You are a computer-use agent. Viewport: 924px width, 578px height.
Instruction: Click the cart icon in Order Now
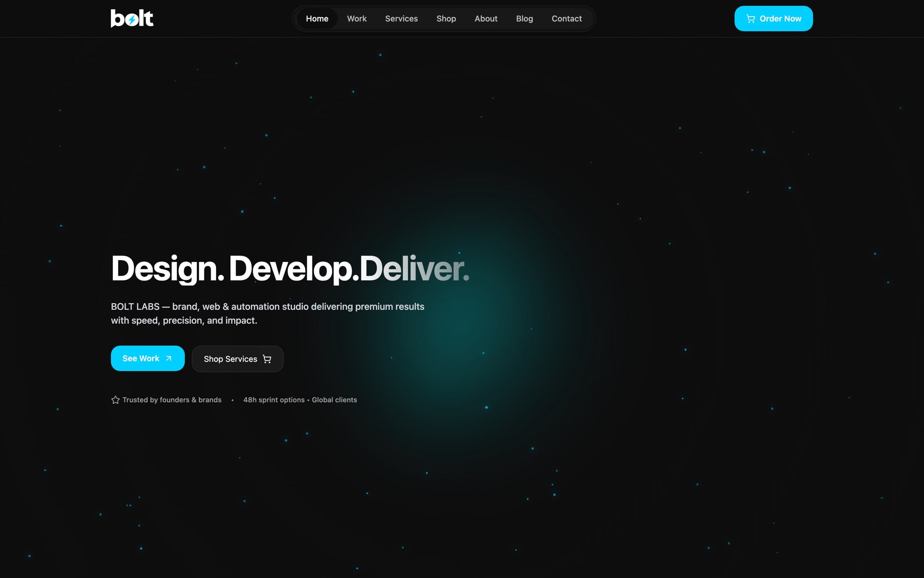tap(750, 18)
